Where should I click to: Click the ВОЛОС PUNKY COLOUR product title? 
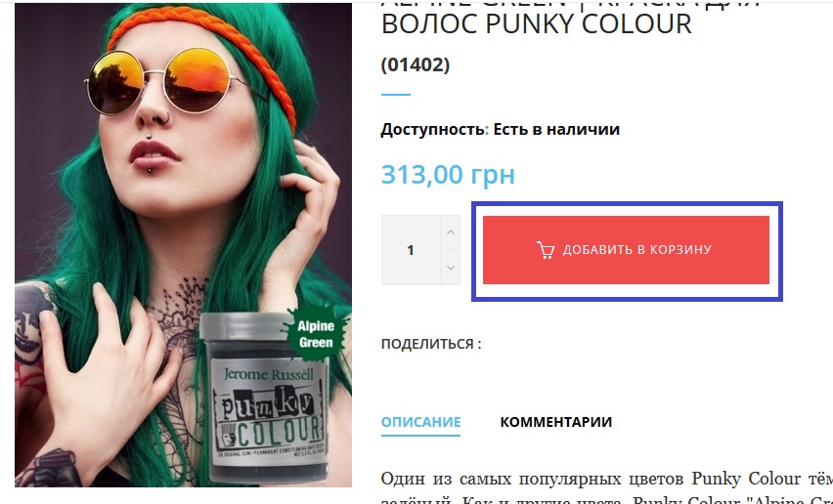tap(537, 23)
